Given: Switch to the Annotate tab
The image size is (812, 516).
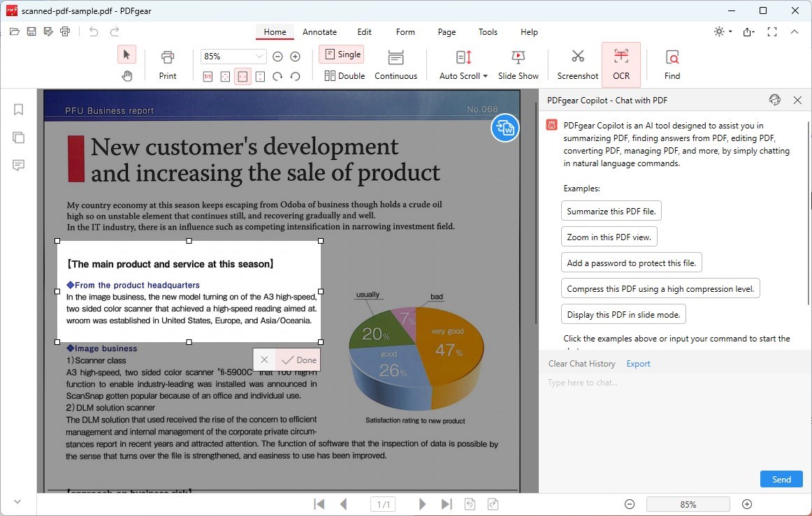Looking at the screenshot, I should tap(319, 31).
